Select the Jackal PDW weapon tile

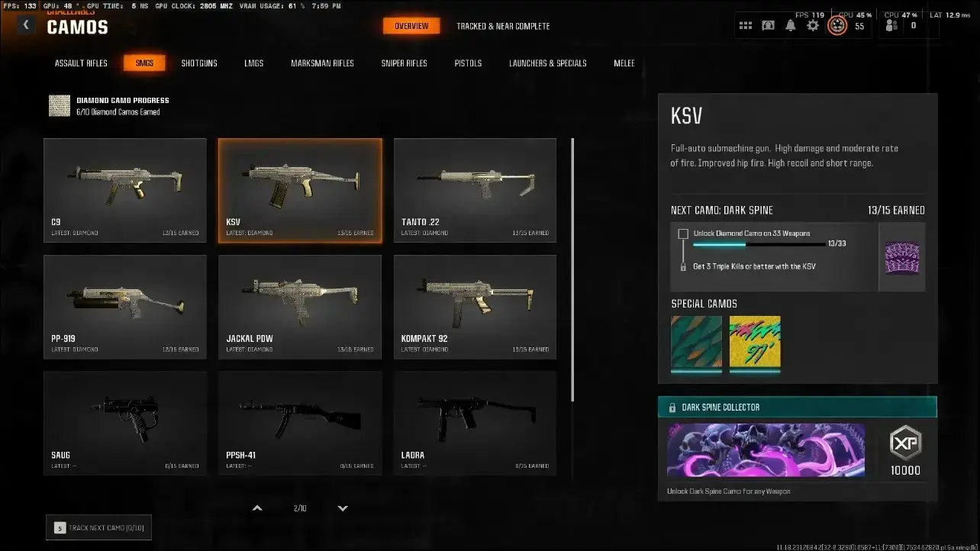pos(300,307)
